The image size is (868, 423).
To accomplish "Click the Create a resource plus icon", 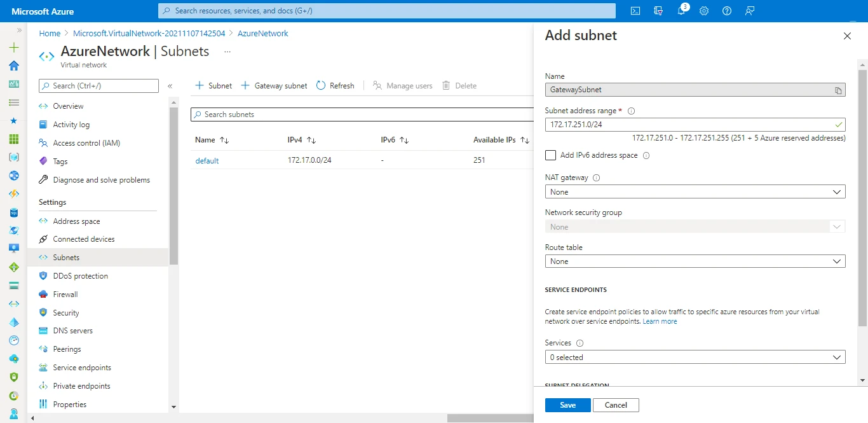I will pyautogui.click(x=13, y=47).
